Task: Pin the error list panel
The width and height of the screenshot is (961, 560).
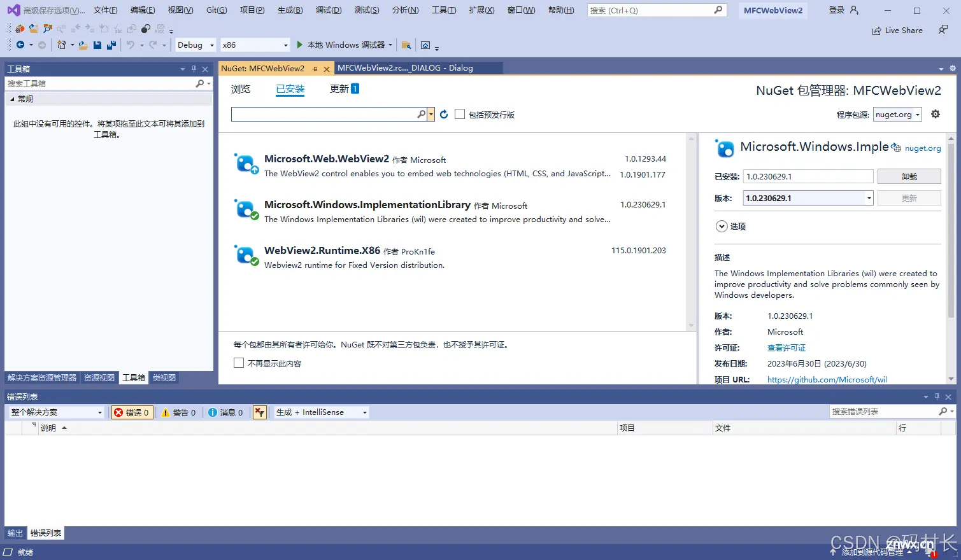Action: [937, 396]
